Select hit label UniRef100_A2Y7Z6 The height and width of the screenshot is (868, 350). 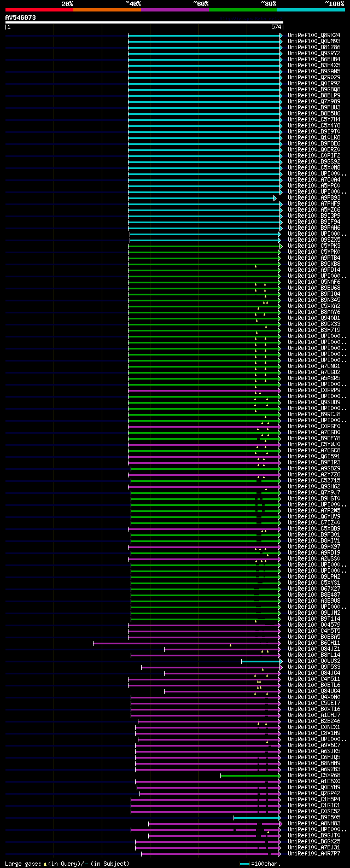tap(315, 474)
